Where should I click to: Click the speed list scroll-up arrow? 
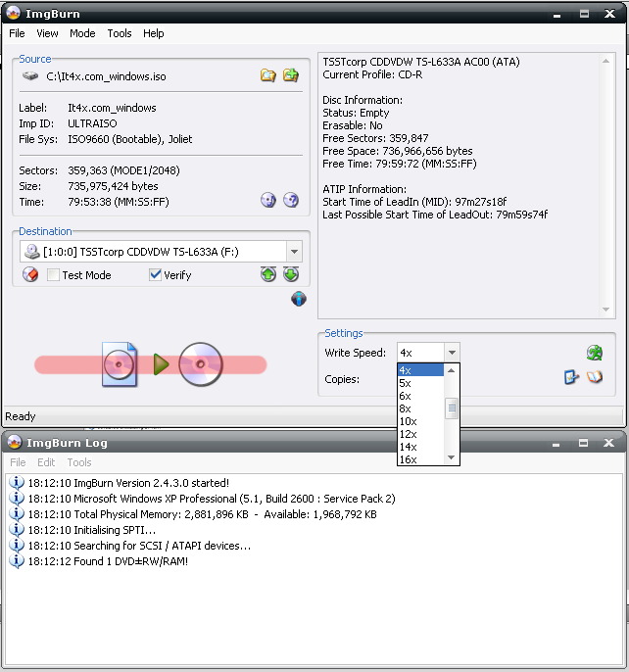pyautogui.click(x=452, y=370)
